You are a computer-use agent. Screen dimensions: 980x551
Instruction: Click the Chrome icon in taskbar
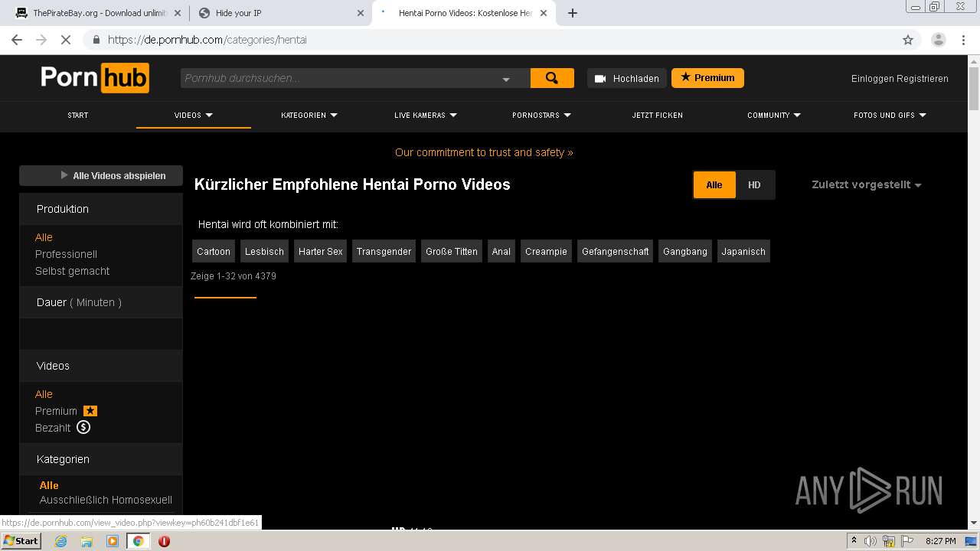point(139,541)
